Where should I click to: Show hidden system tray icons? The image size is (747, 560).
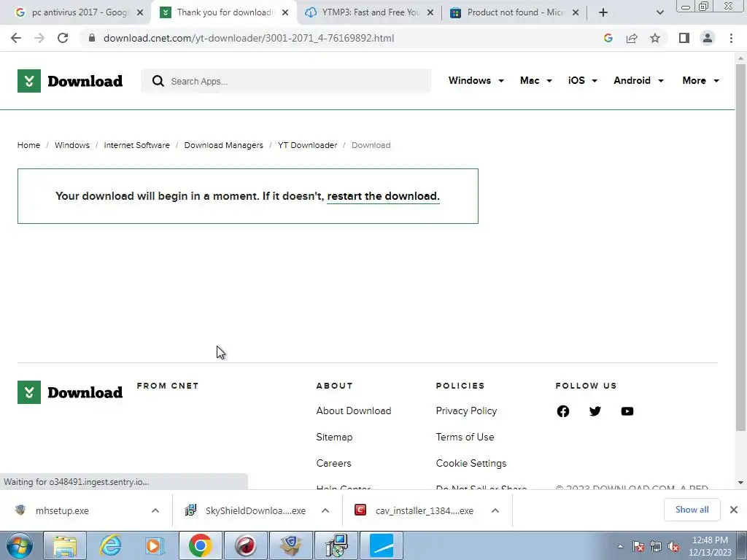click(620, 546)
